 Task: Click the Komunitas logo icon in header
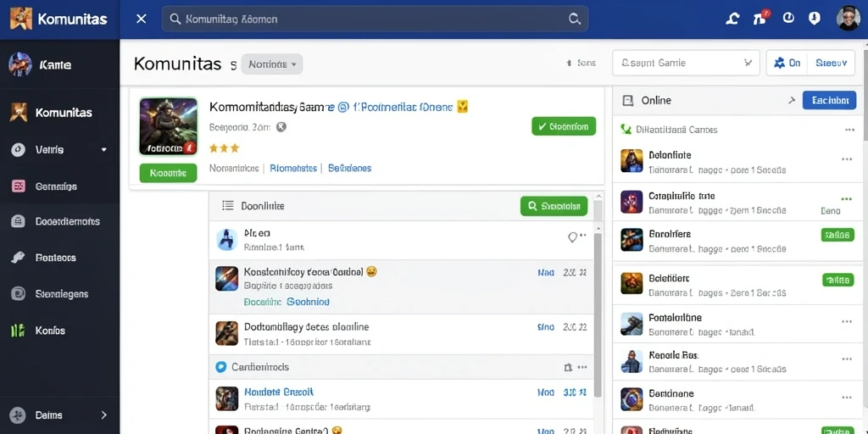point(20,19)
